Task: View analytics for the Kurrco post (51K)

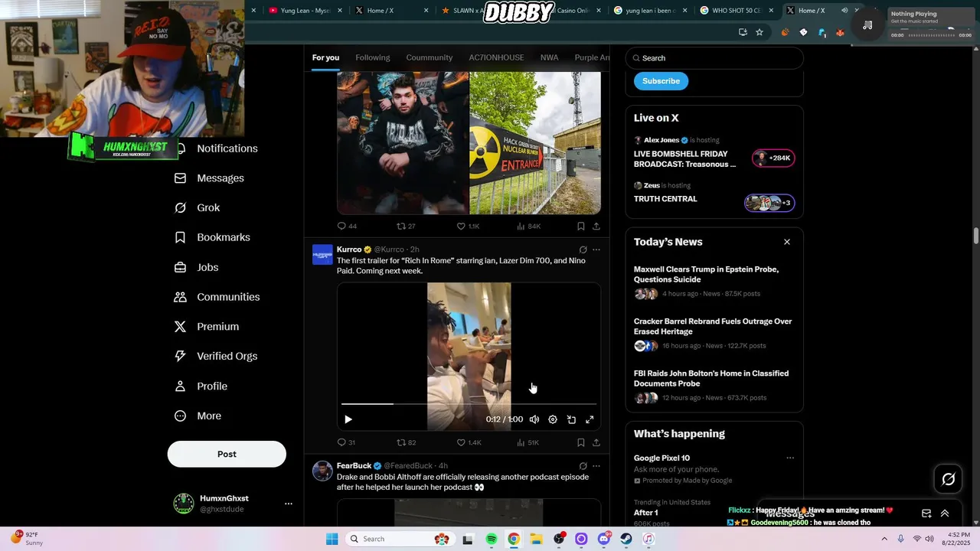Action: coord(528,442)
